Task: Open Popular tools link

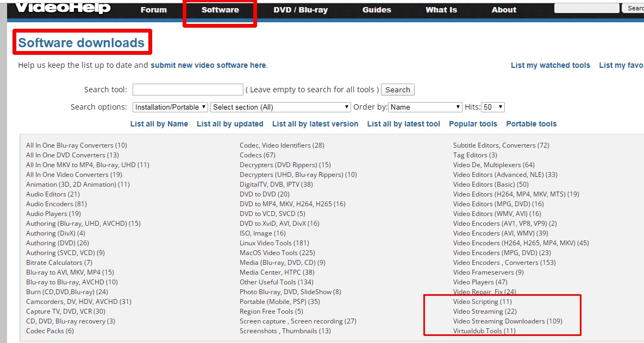Action: [x=473, y=124]
